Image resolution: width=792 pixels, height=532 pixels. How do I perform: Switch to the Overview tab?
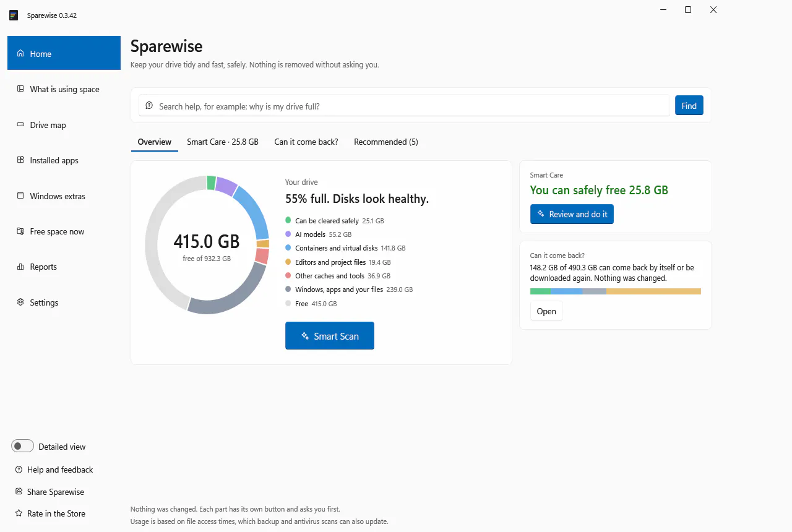(x=154, y=142)
